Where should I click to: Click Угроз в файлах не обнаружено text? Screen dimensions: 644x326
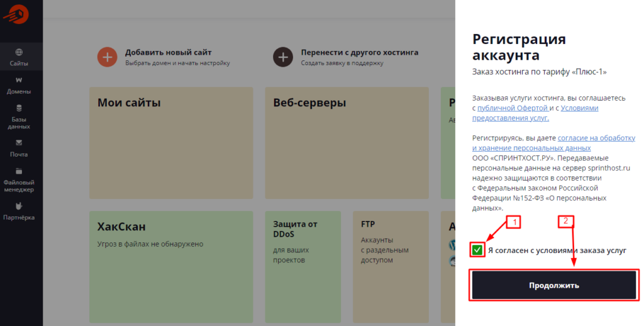click(x=150, y=244)
